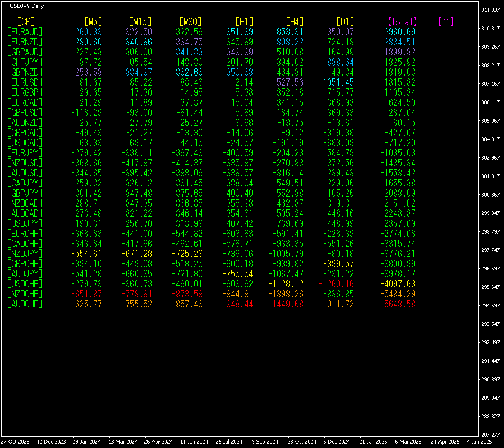
Task: Click the magenta [Total] column header
Action: [x=403, y=22]
